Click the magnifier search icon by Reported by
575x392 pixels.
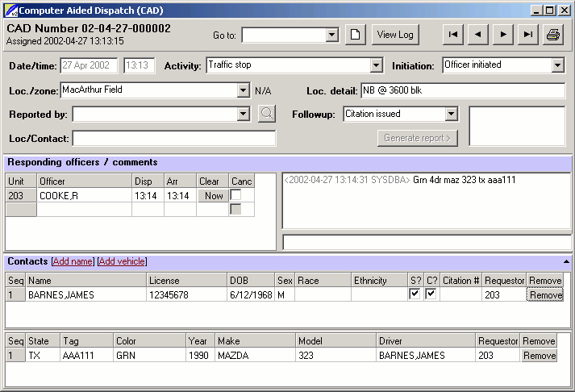point(267,114)
